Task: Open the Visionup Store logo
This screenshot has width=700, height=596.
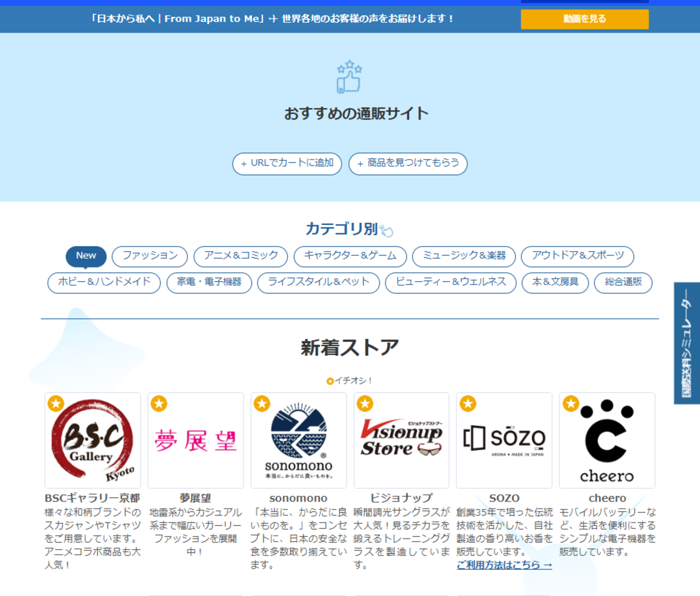Action: 401,440
